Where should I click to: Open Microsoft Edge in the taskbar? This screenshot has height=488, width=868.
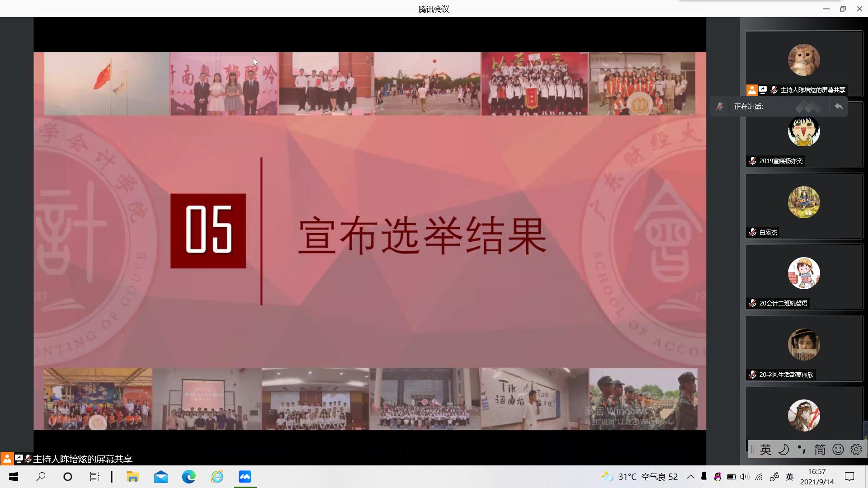point(189,477)
